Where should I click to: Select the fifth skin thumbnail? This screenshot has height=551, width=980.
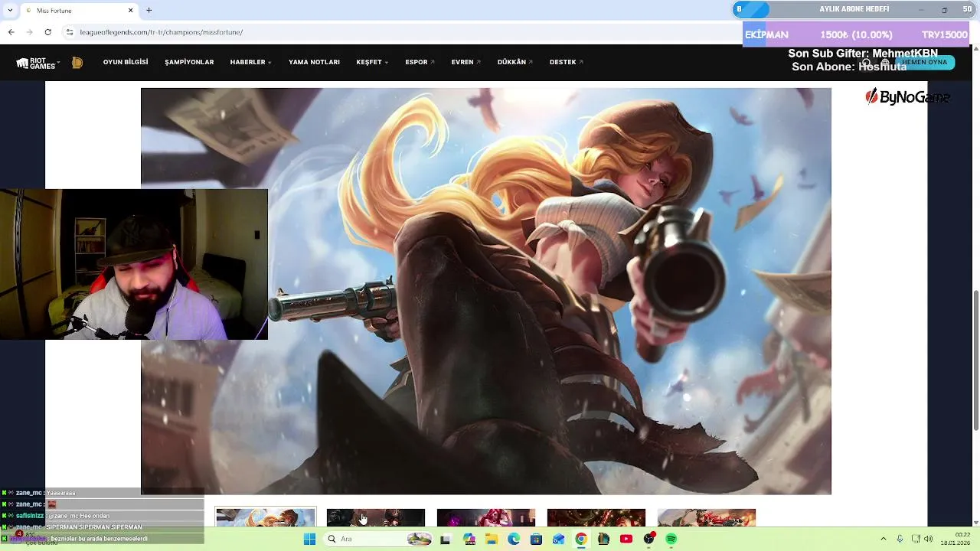pyautogui.click(x=707, y=517)
